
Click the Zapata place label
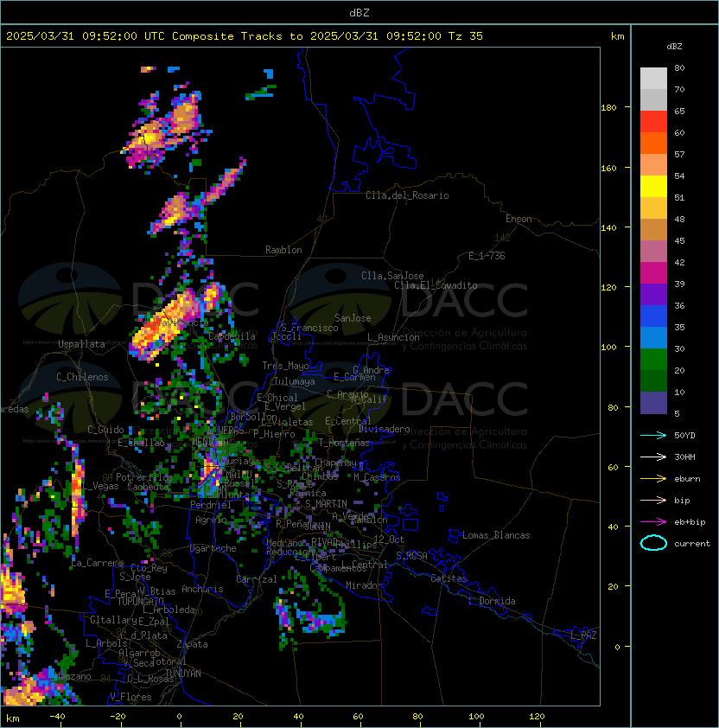[x=192, y=644]
